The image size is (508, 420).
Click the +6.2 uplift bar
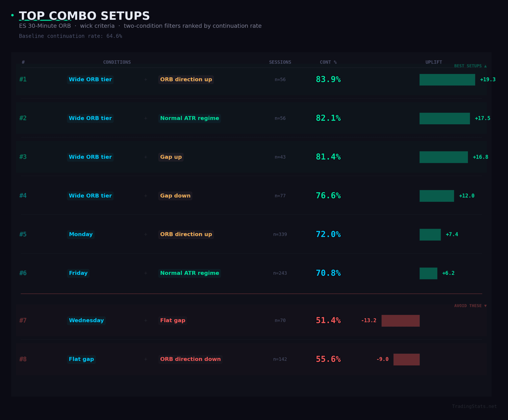[428, 273]
